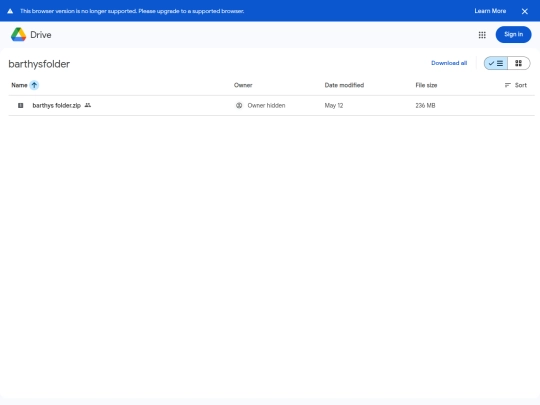
Task: Click the warning triangle icon in the banner
Action: 10,11
